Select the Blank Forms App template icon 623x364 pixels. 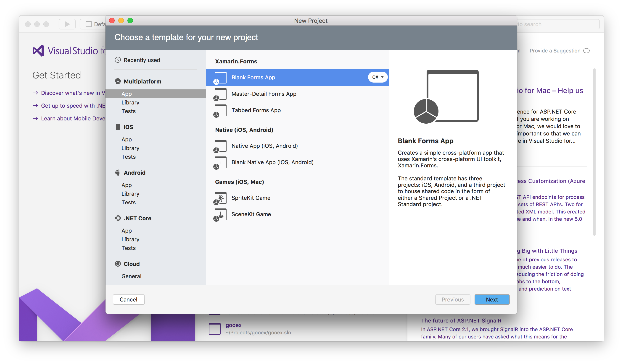pos(220,78)
